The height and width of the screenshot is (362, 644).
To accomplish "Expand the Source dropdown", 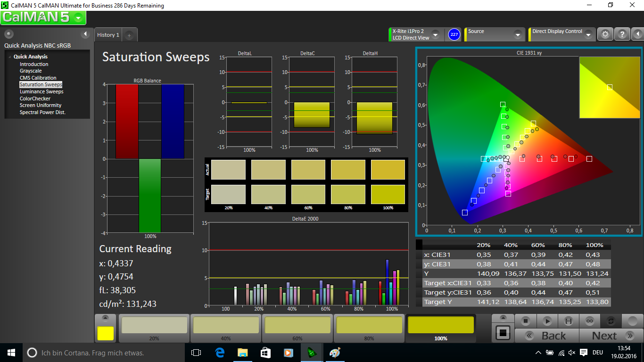I will [517, 35].
